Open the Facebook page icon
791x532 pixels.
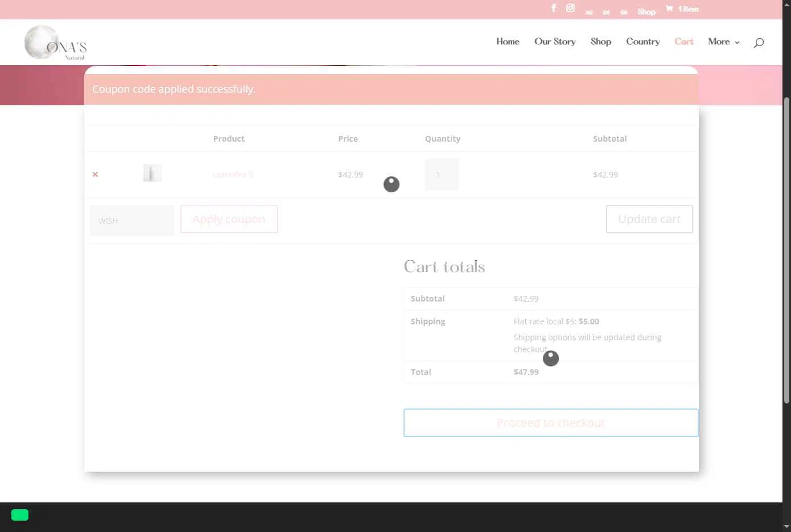point(554,8)
